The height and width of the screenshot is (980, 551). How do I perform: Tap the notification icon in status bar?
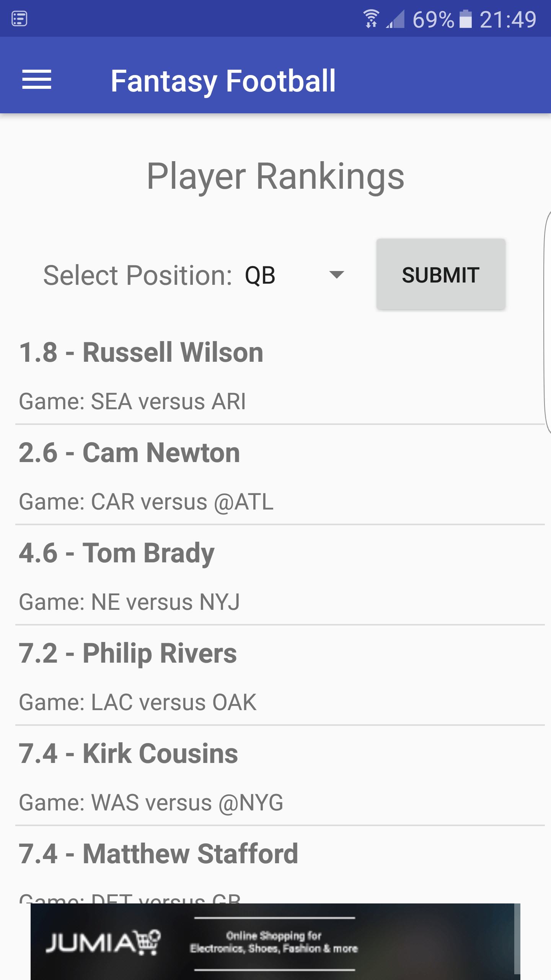20,18
